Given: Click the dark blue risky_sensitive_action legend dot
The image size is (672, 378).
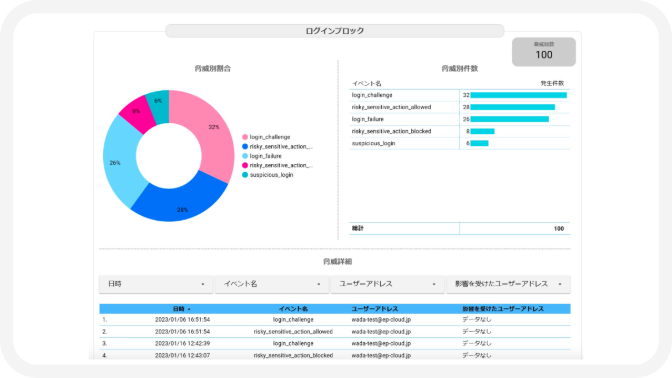Looking at the screenshot, I should coord(245,147).
